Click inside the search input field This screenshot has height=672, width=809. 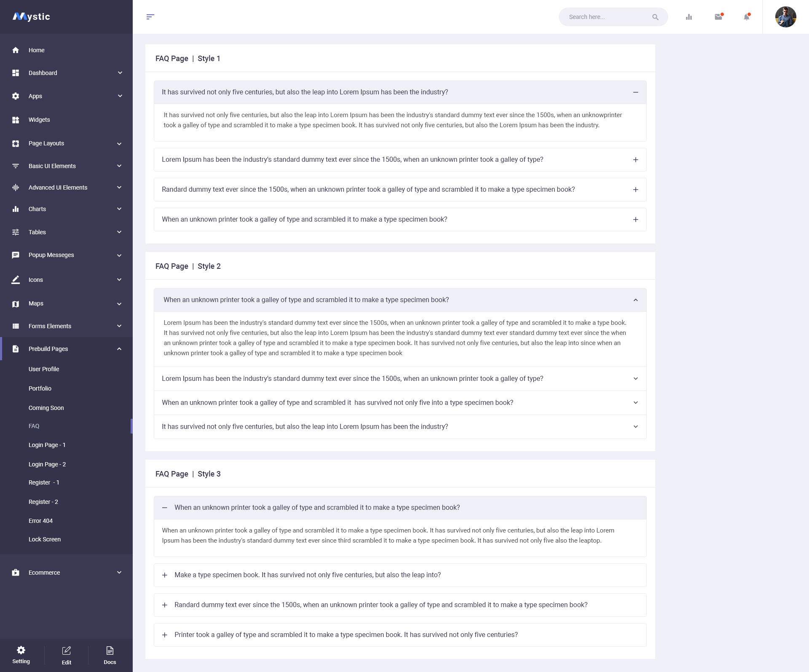tap(607, 17)
